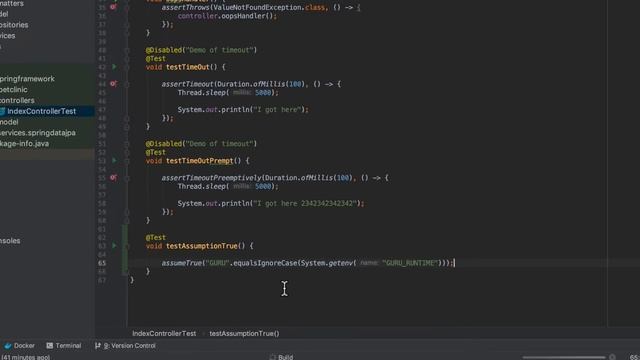Image resolution: width=640 pixels, height=360 pixels.
Task: Place cursor on testAssumptionTrue method name
Action: (202, 246)
